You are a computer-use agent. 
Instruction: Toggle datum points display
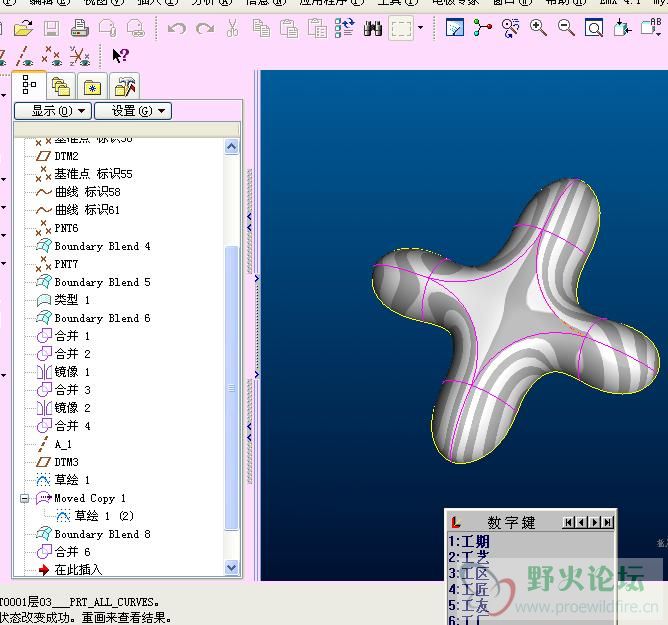click(x=52, y=56)
